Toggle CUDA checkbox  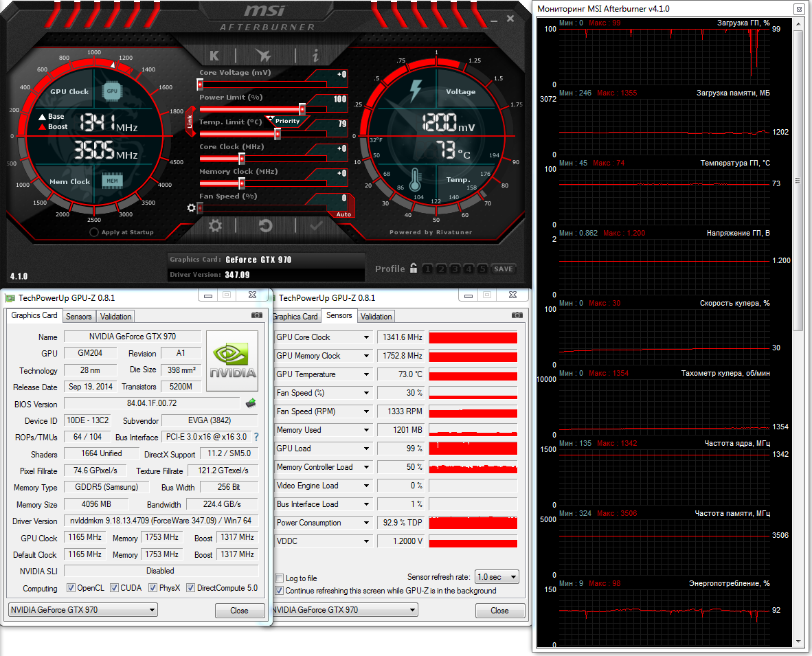coord(115,588)
